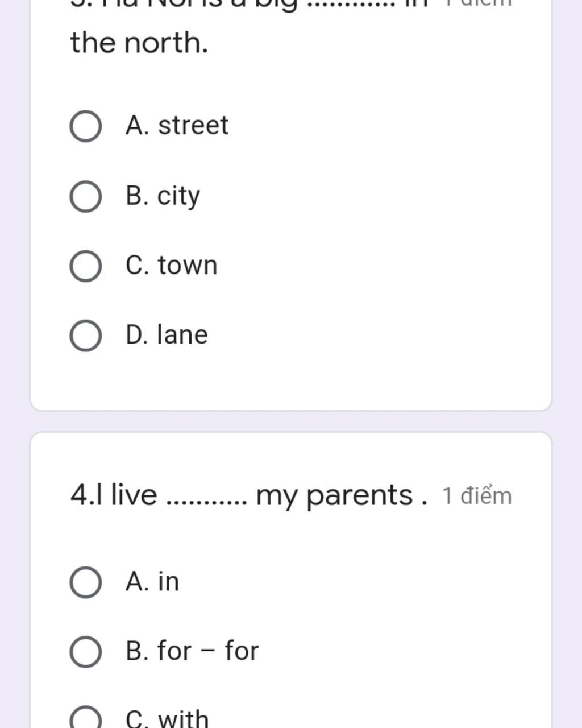
Task: Select the radio circle next to 'A. in'
Action: pyautogui.click(x=86, y=582)
